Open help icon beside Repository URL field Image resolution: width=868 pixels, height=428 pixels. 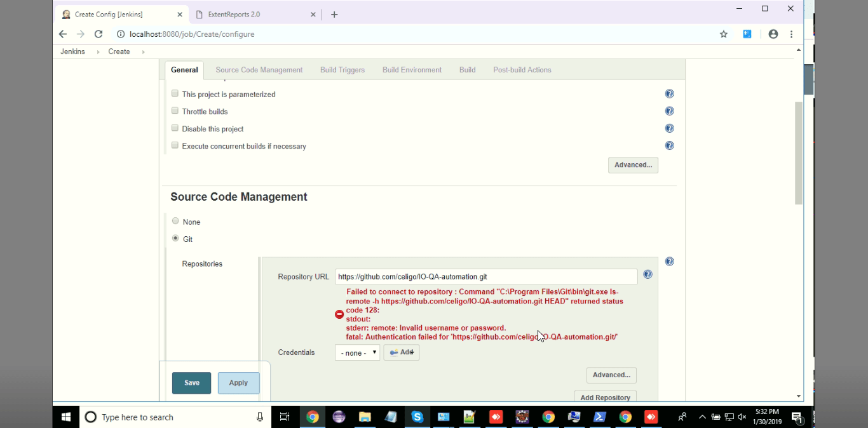pos(648,274)
